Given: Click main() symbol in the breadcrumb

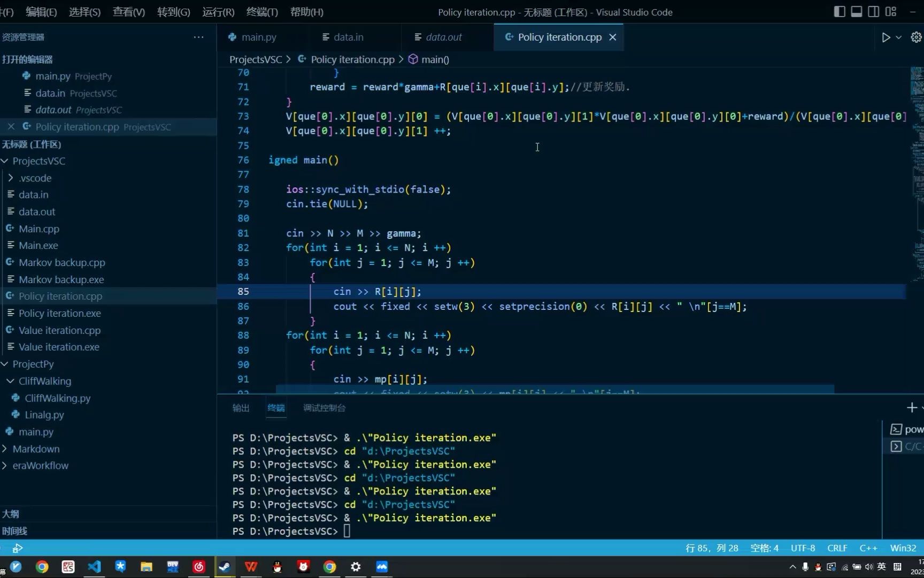Looking at the screenshot, I should 435,59.
